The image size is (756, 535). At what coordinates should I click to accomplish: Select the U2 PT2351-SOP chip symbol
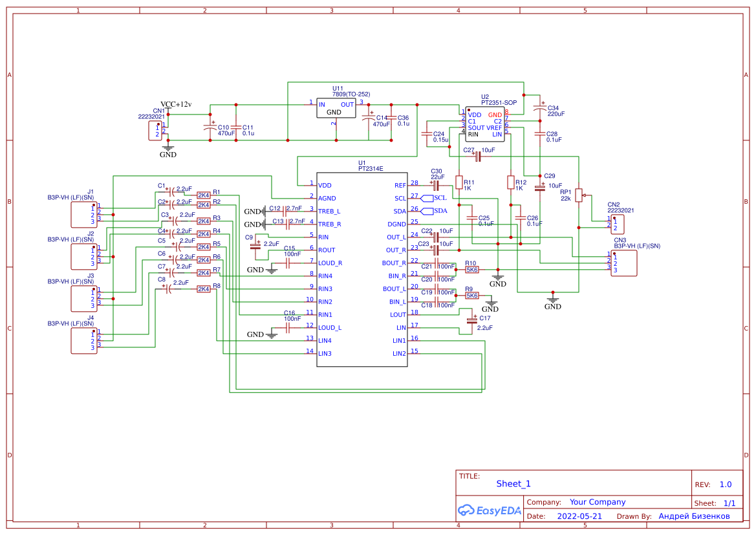[485, 124]
